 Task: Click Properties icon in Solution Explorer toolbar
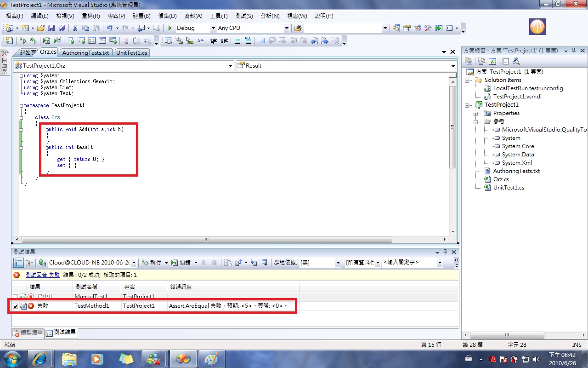click(x=469, y=61)
